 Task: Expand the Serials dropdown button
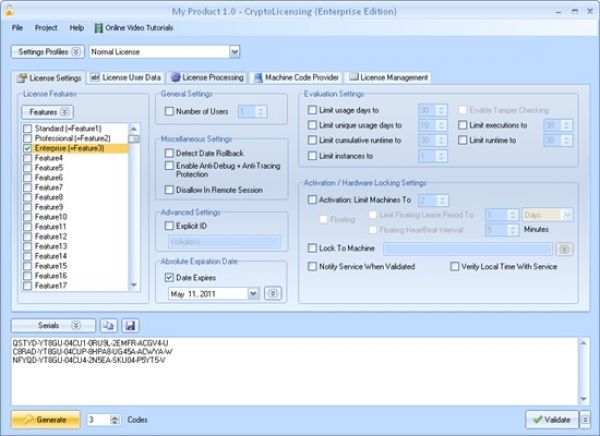(x=53, y=325)
